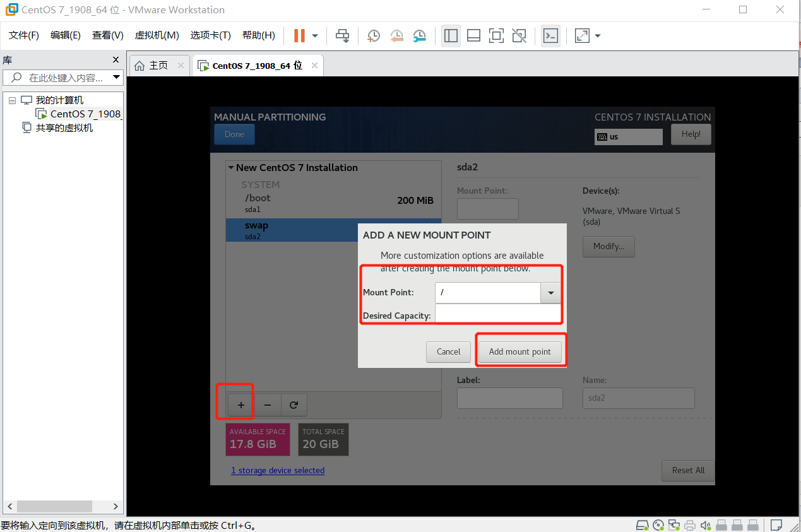This screenshot has height=532, width=801.
Task: Click the AVAILABLE SPACE 17.8 GiB box
Action: coord(258,439)
